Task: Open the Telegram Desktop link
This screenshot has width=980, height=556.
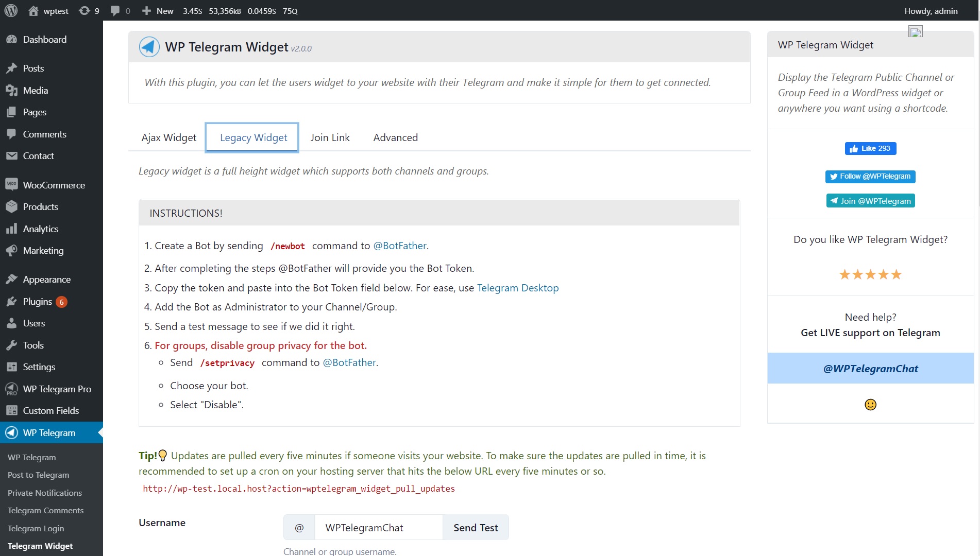Action: 518,288
